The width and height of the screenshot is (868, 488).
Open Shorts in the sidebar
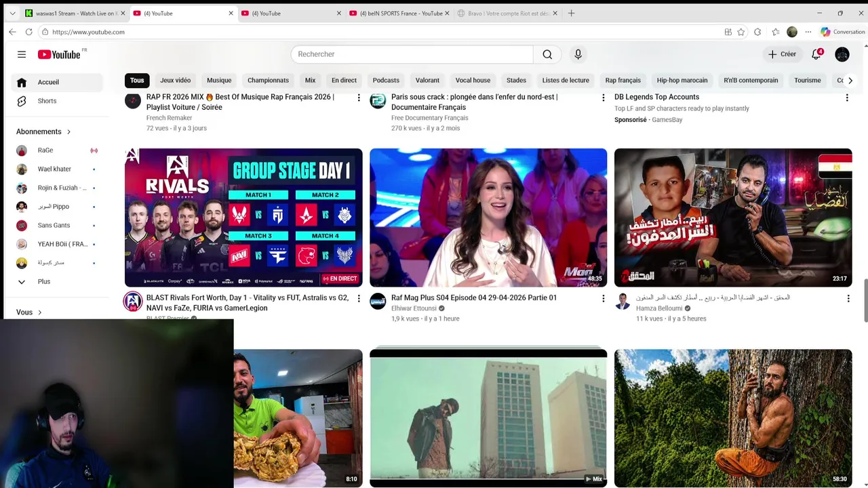tap(57, 101)
